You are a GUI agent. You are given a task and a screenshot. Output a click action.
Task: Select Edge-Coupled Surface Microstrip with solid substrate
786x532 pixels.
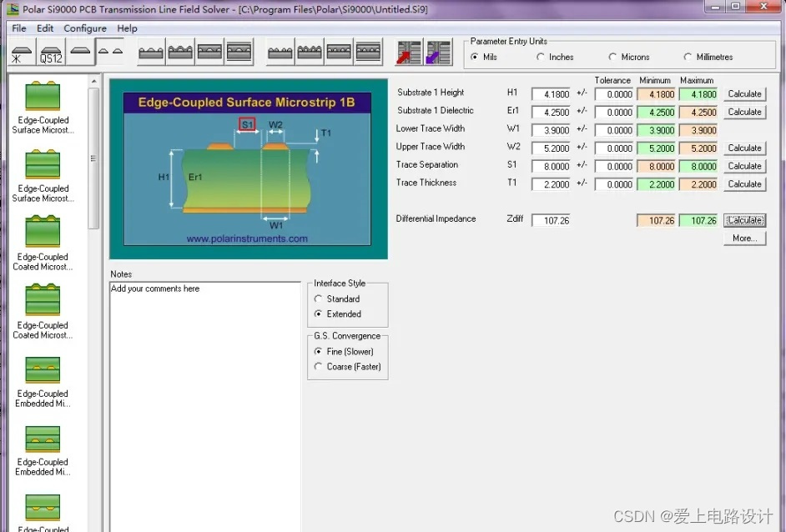pyautogui.click(x=43, y=108)
